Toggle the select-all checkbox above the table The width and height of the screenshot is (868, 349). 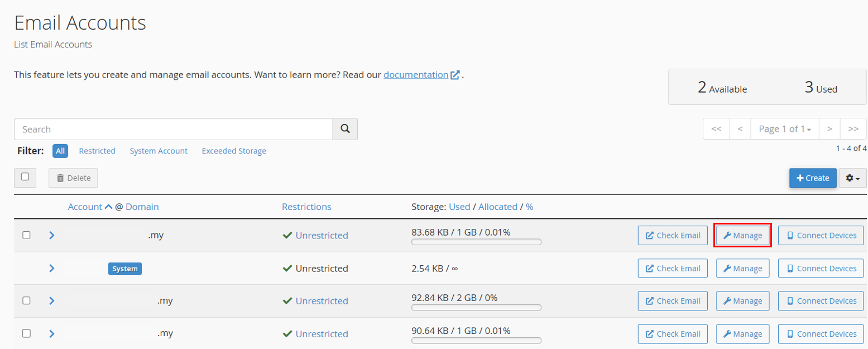click(x=25, y=177)
